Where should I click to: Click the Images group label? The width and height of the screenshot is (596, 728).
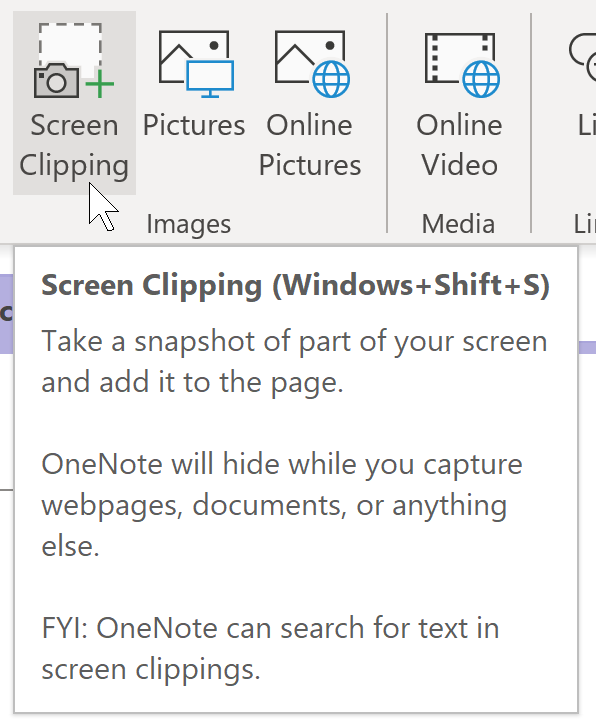(x=188, y=224)
